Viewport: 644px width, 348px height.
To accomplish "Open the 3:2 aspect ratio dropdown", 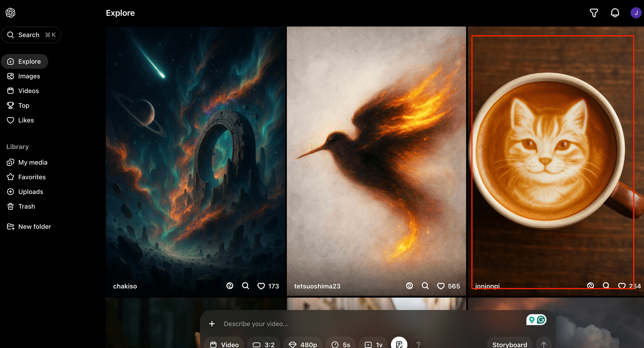I will click(x=263, y=344).
